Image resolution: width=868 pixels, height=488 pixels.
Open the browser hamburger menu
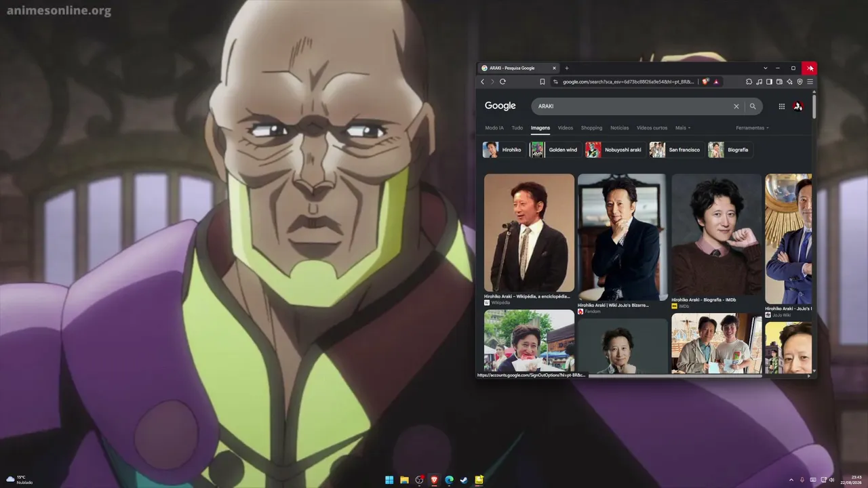click(x=810, y=81)
